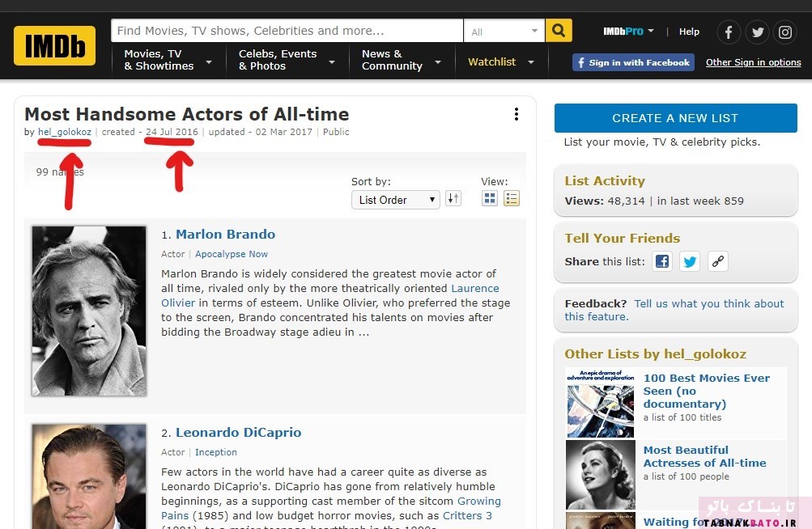Open Other Sign in options
The image size is (812, 529).
[x=753, y=62]
